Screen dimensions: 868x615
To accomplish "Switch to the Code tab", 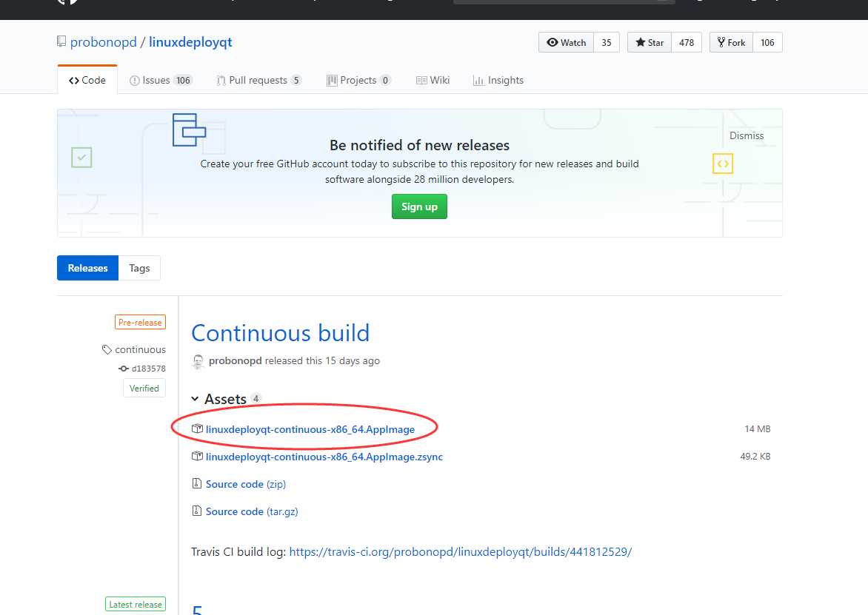I will click(87, 80).
